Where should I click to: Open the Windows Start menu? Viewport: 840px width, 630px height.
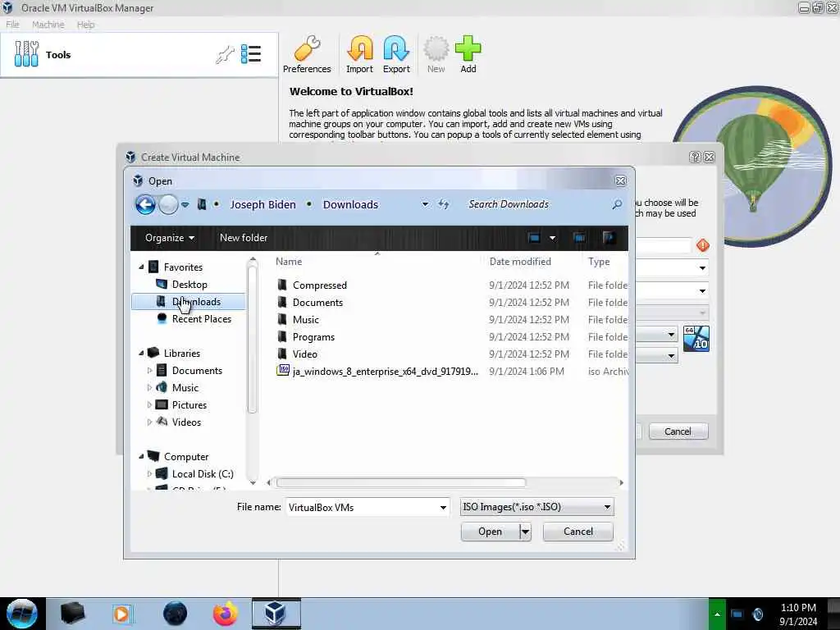coord(22,614)
